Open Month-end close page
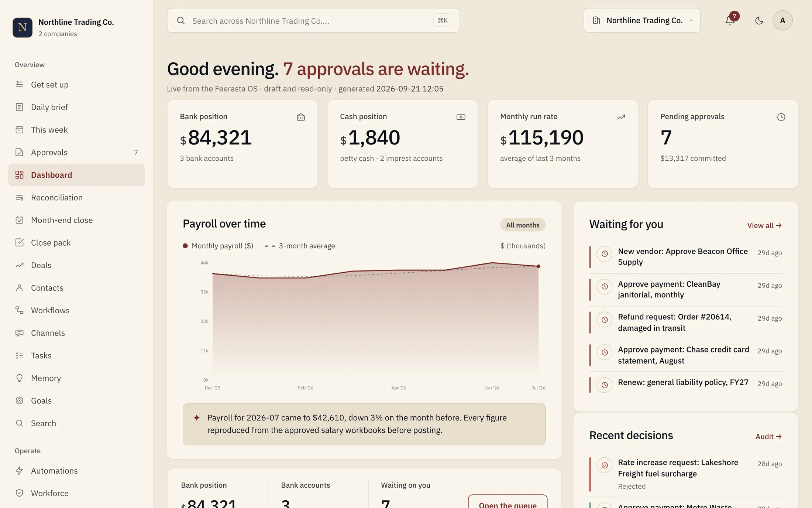Image resolution: width=812 pixels, height=508 pixels. point(76,220)
